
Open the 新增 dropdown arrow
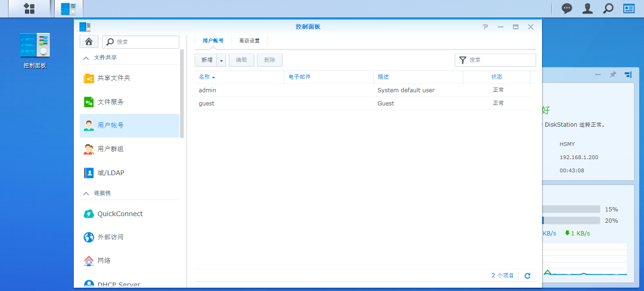coord(221,60)
